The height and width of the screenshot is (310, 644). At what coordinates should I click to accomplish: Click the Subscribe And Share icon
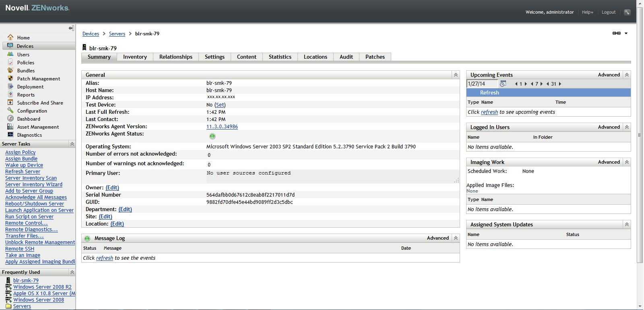click(10, 103)
